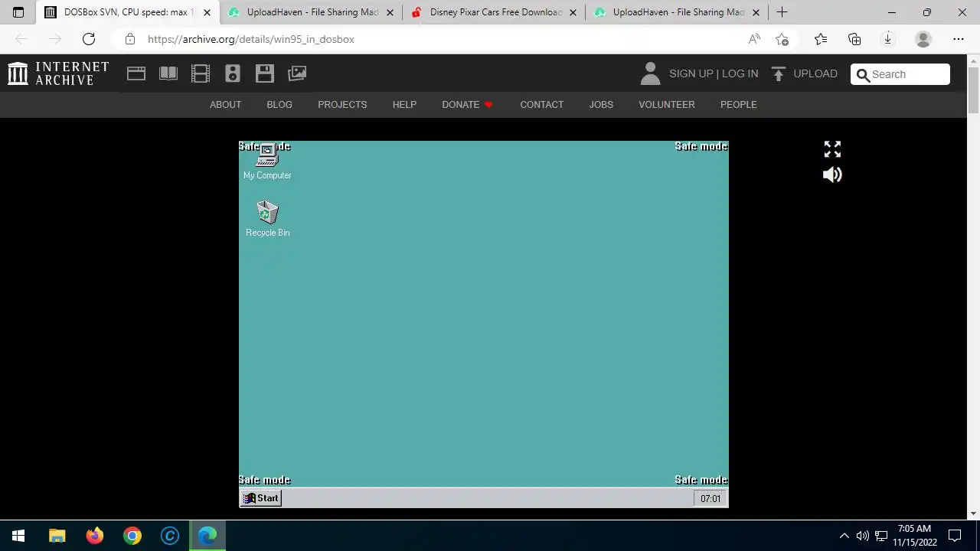Open the Texts book icon
The height and width of the screenshot is (551, 980).
(x=168, y=73)
